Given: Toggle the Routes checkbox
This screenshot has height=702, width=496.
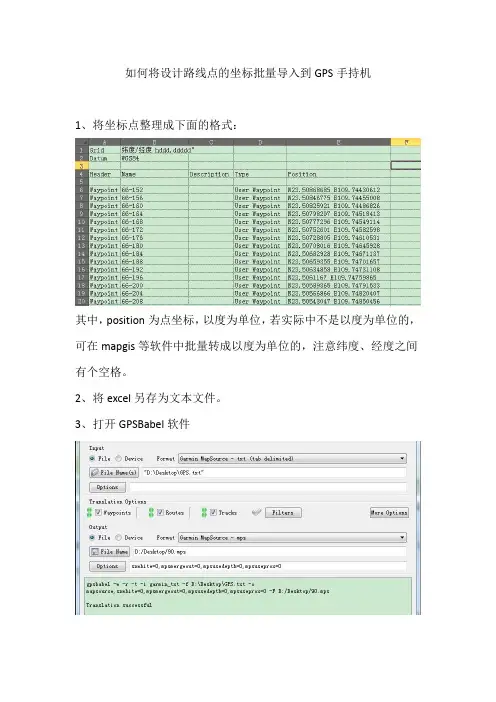Looking at the screenshot, I should [160, 513].
